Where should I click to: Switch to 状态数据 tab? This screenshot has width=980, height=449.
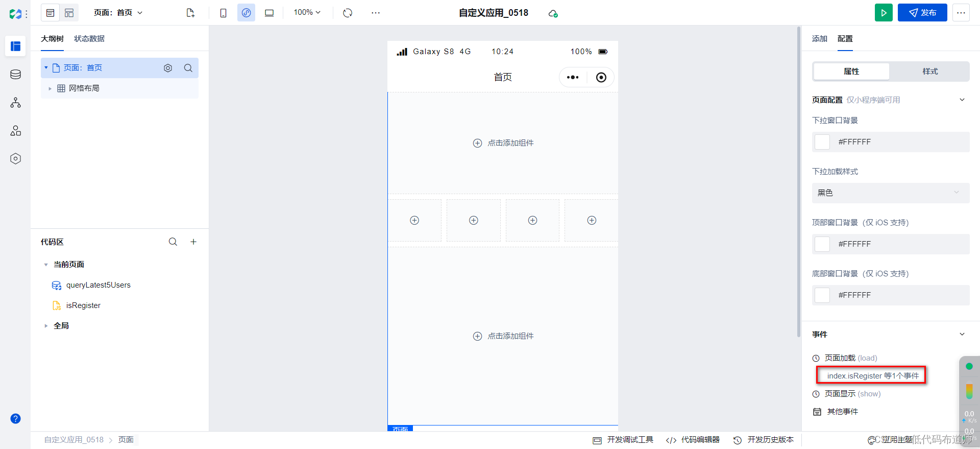(x=89, y=39)
